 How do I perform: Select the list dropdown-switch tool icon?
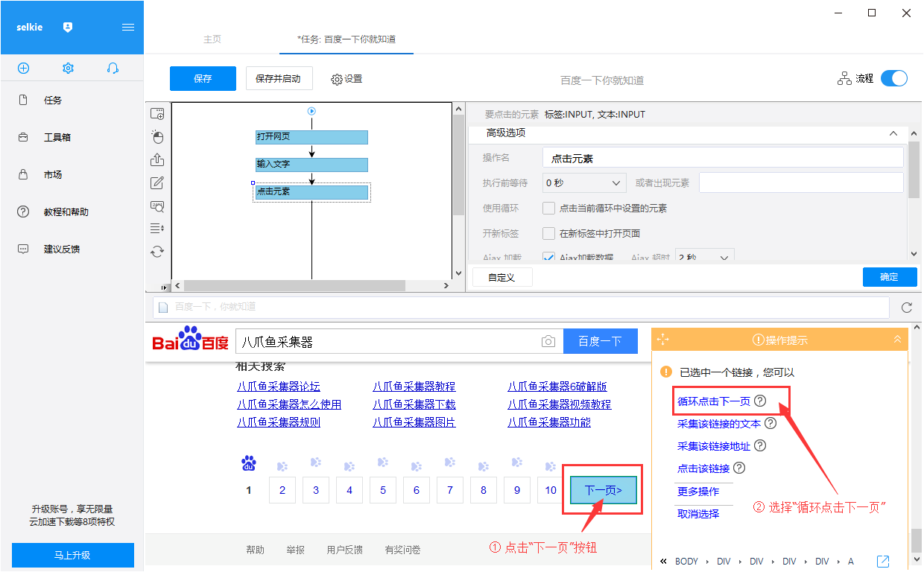[x=157, y=228]
